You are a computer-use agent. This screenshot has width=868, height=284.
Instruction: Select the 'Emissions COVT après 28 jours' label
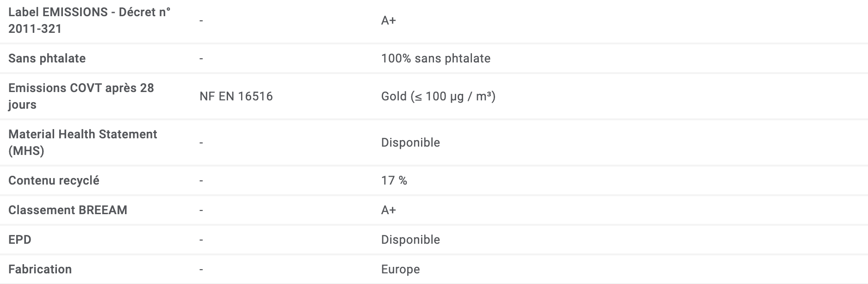tap(81, 96)
